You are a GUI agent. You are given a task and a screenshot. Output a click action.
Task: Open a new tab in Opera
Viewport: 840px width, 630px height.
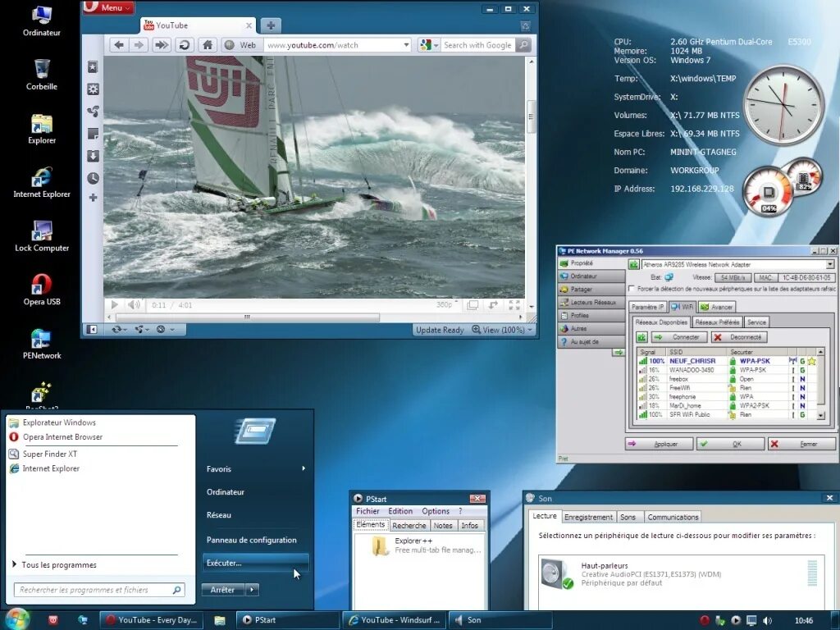(x=271, y=25)
